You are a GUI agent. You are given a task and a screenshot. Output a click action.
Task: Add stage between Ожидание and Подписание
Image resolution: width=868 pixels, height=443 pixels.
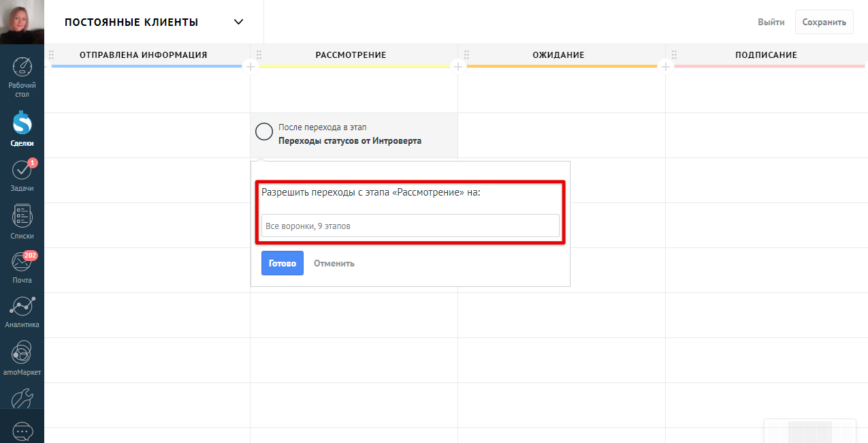[665, 66]
